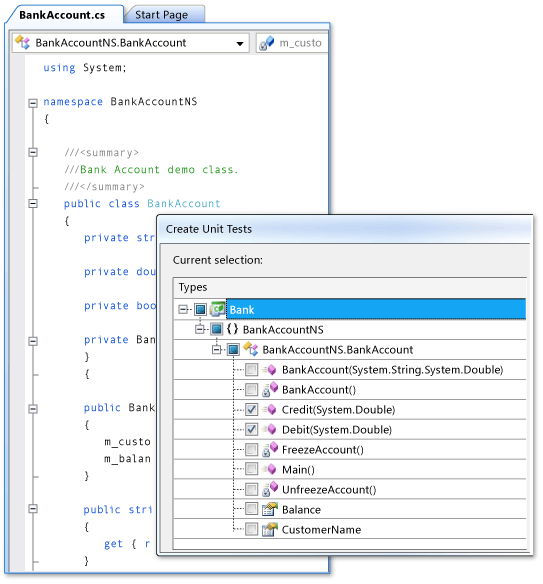Collapse the public class BankAccount block

(x=33, y=203)
